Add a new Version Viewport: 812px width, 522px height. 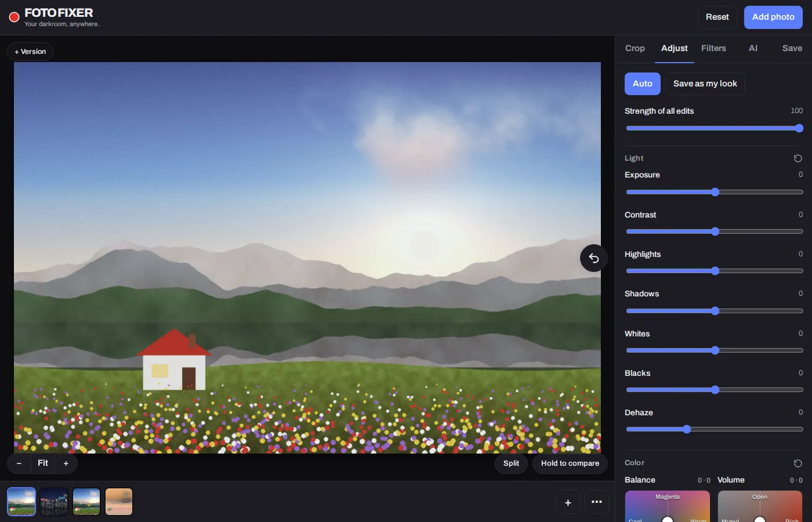pyautogui.click(x=30, y=52)
